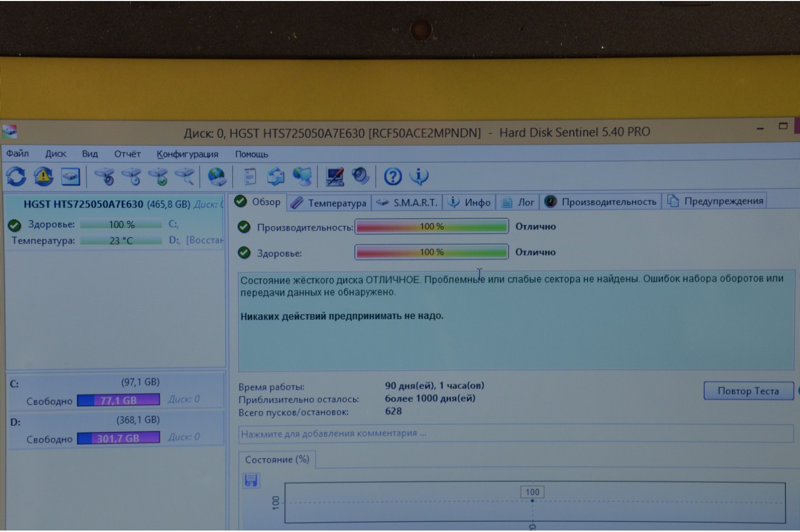Click the 'более 1000 дня(ей)' lifetime value
Viewport: 800px width, 532px height.
click(x=430, y=399)
